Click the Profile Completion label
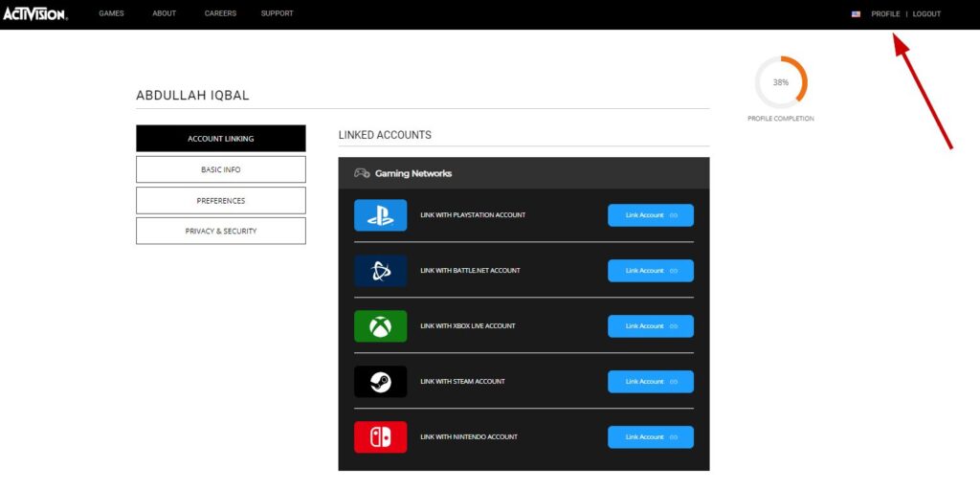 click(781, 118)
